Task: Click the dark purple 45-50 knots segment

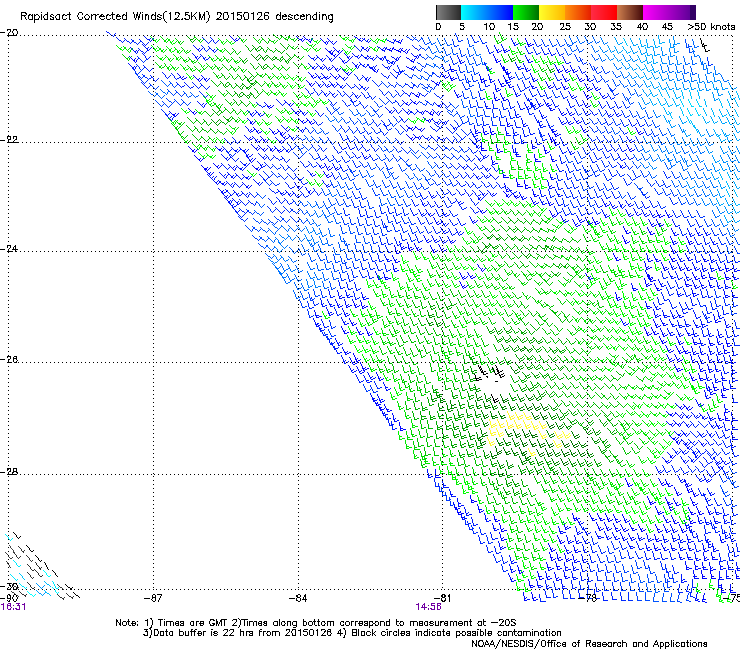Action: 682,12
